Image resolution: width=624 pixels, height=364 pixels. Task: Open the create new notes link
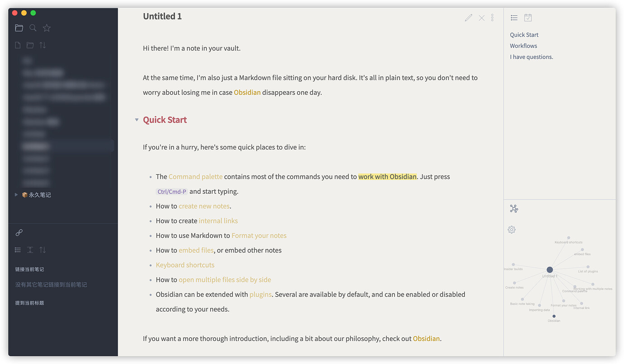(x=204, y=205)
